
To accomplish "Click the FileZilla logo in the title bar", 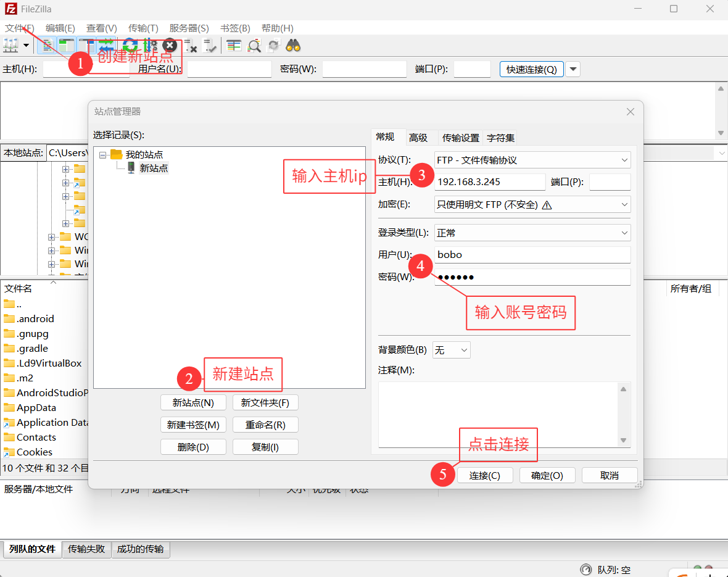I will coord(10,9).
